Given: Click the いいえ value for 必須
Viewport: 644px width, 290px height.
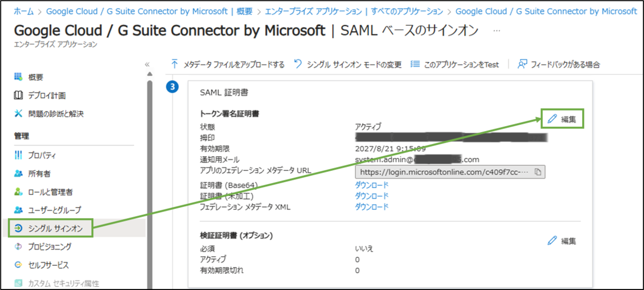Looking at the screenshot, I should 364,249.
